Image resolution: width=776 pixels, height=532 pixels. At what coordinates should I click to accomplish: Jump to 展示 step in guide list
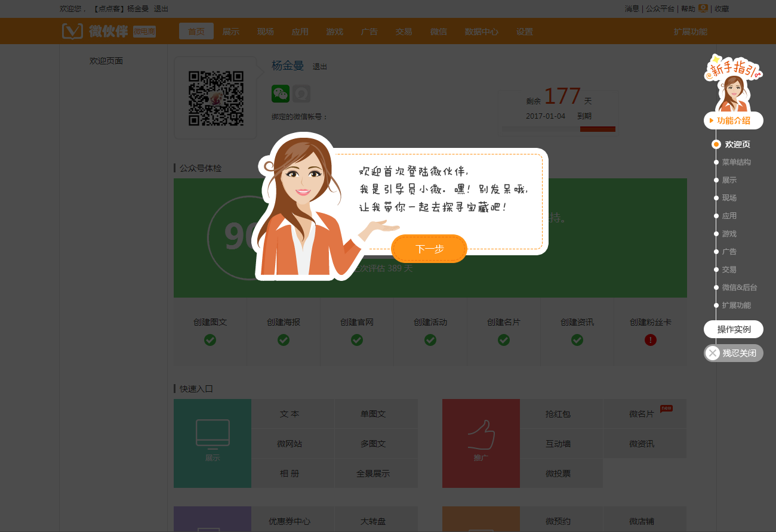click(x=729, y=180)
